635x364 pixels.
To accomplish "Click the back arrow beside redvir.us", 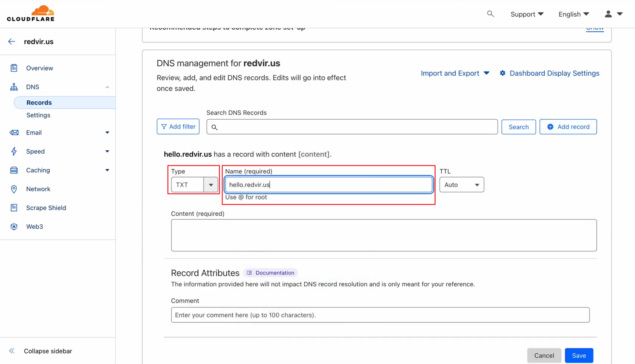I will pyautogui.click(x=12, y=41).
